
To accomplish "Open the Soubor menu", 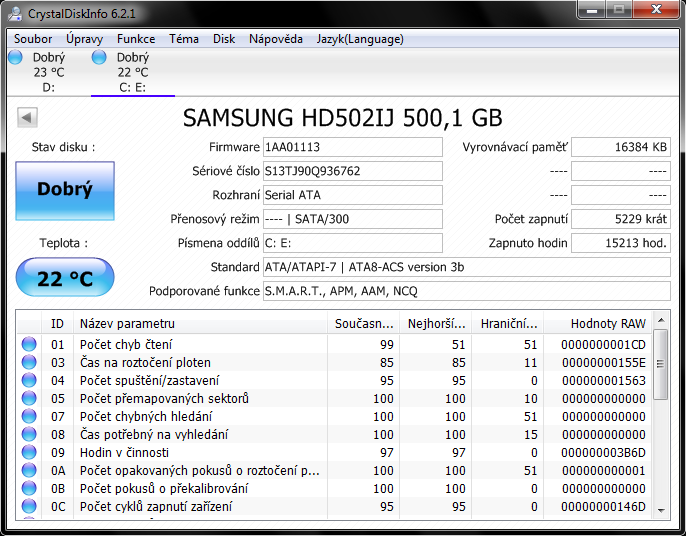I will [x=33, y=39].
